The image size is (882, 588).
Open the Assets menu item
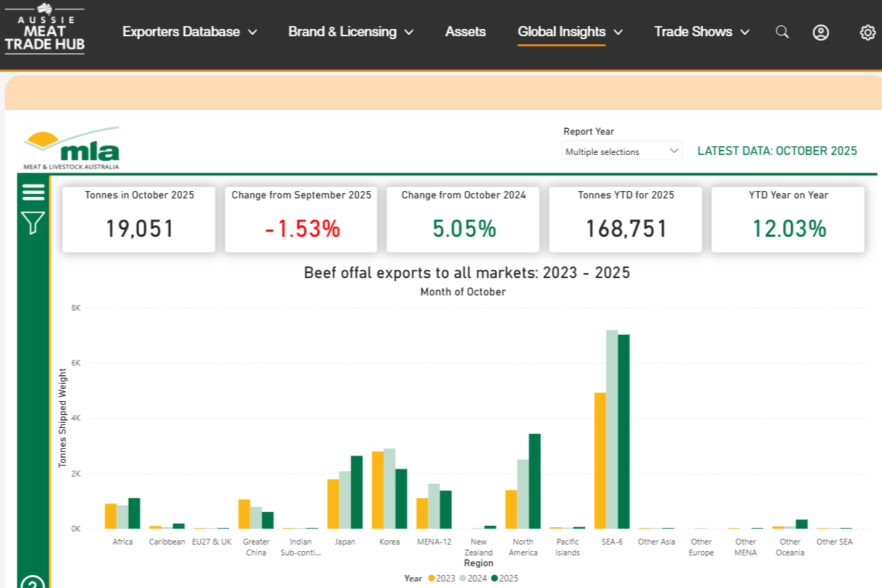[x=465, y=32]
